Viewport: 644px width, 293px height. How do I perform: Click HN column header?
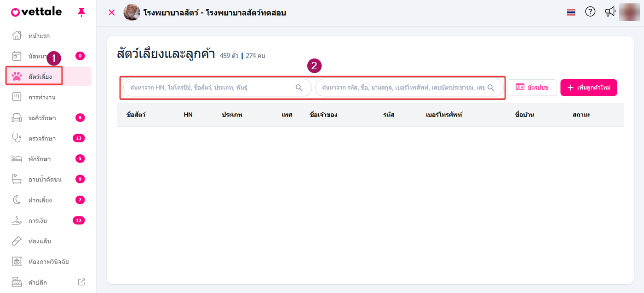[x=188, y=115]
